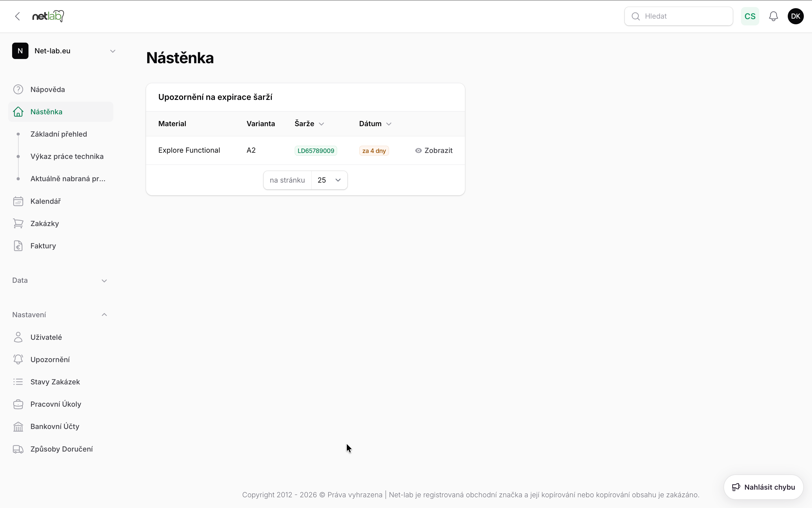
Task: Click the Bankovní Účty bank icon
Action: click(x=18, y=427)
